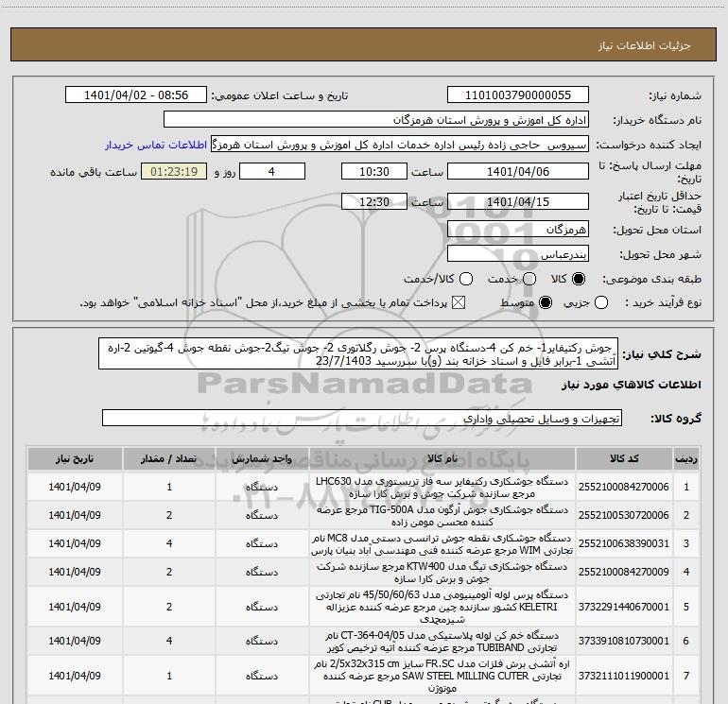Select item code 2552100638390031
The image size is (728, 704).
[x=624, y=543]
